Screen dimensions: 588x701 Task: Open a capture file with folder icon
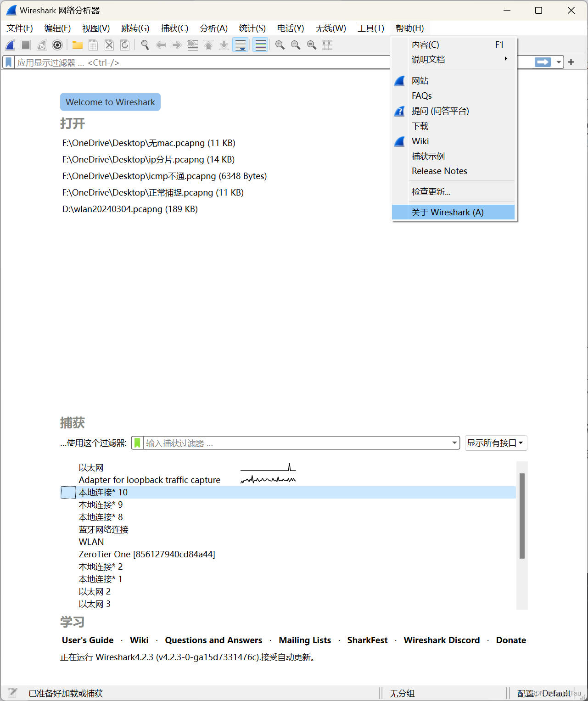[x=77, y=45]
